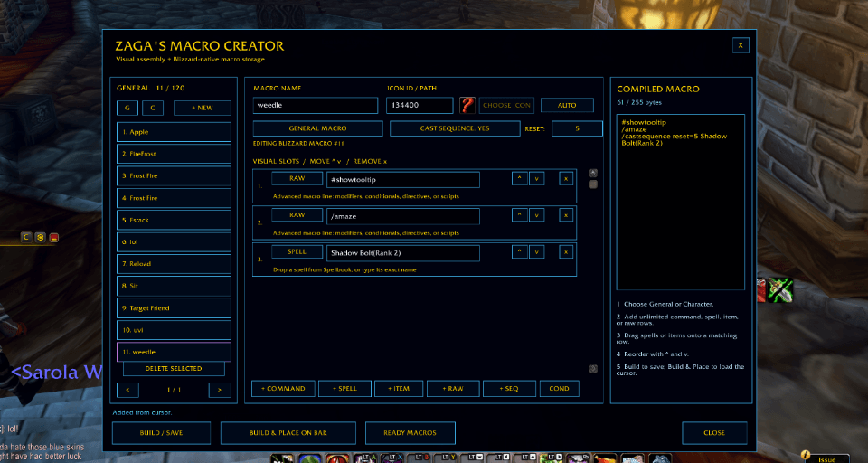Click the Icon ID field showing 134400
868x463 pixels.
tap(420, 105)
